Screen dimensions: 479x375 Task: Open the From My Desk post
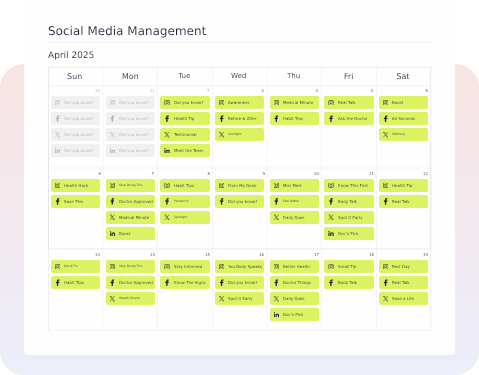click(x=239, y=186)
